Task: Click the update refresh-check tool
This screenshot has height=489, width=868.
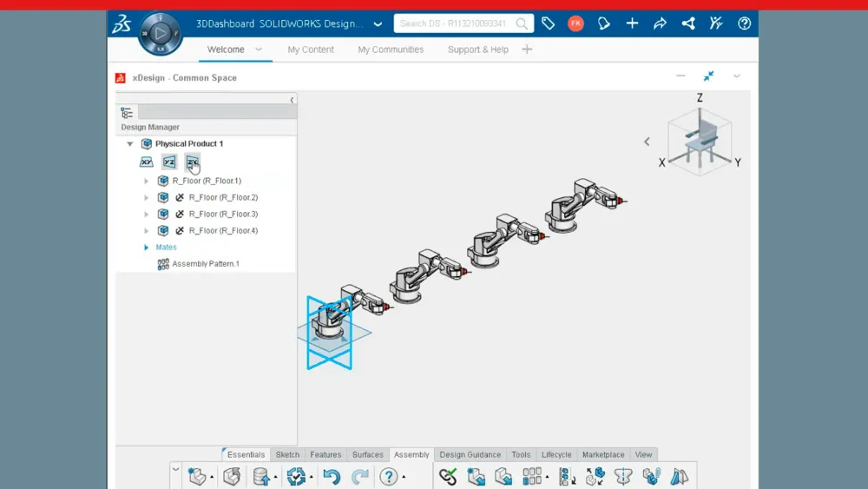Action: [x=296, y=476]
